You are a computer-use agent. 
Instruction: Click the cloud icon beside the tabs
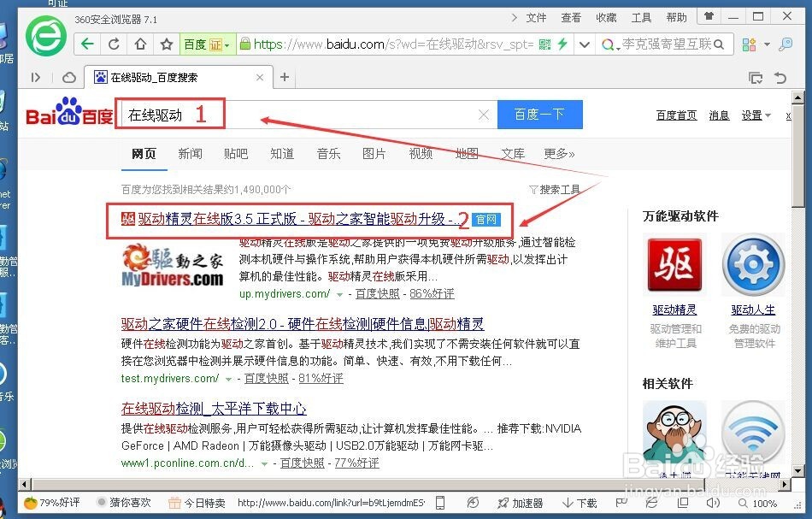pyautogui.click(x=69, y=78)
